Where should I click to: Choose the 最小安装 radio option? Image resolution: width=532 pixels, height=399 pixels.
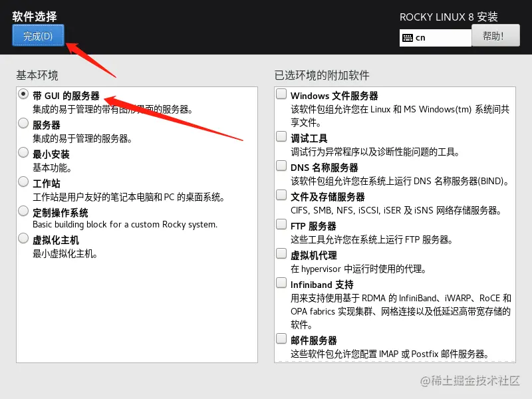(x=23, y=152)
